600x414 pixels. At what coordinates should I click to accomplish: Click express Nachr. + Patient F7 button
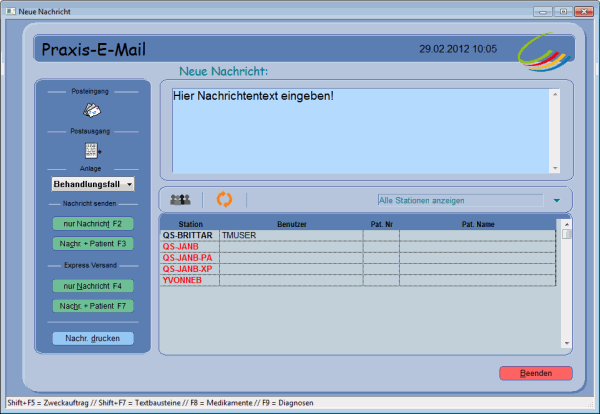[92, 305]
